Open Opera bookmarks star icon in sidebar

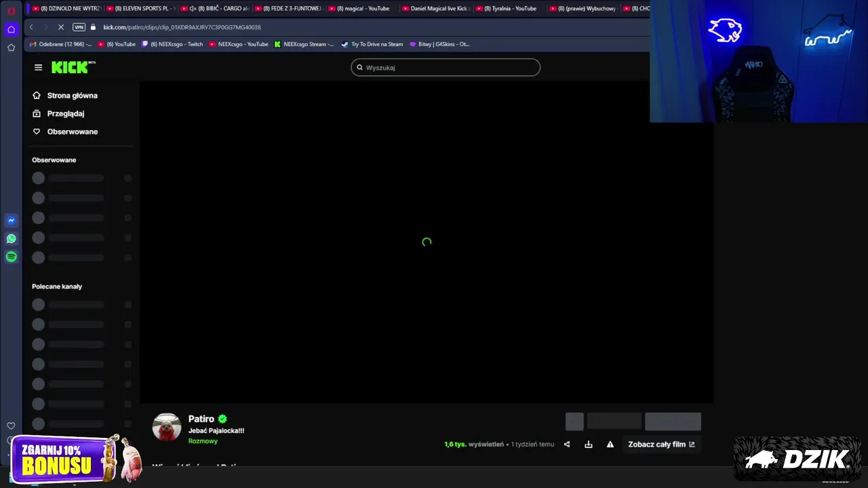tap(11, 47)
